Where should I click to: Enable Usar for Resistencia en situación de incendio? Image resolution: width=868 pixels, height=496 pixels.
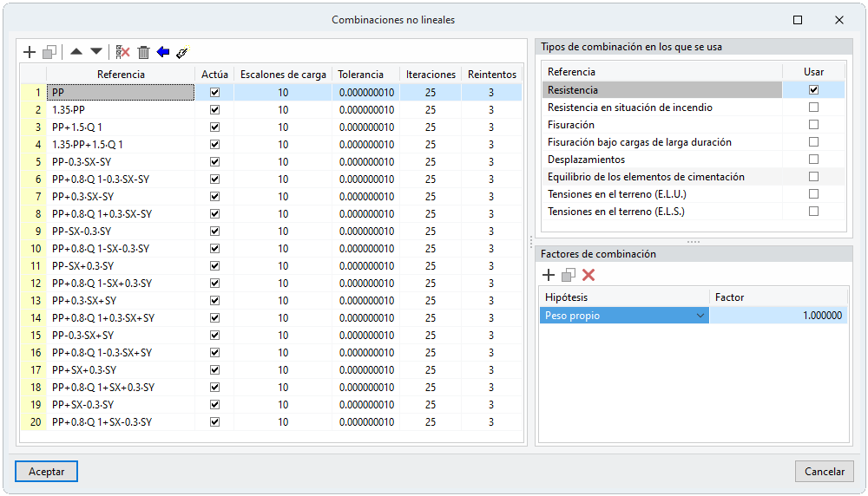tap(813, 108)
